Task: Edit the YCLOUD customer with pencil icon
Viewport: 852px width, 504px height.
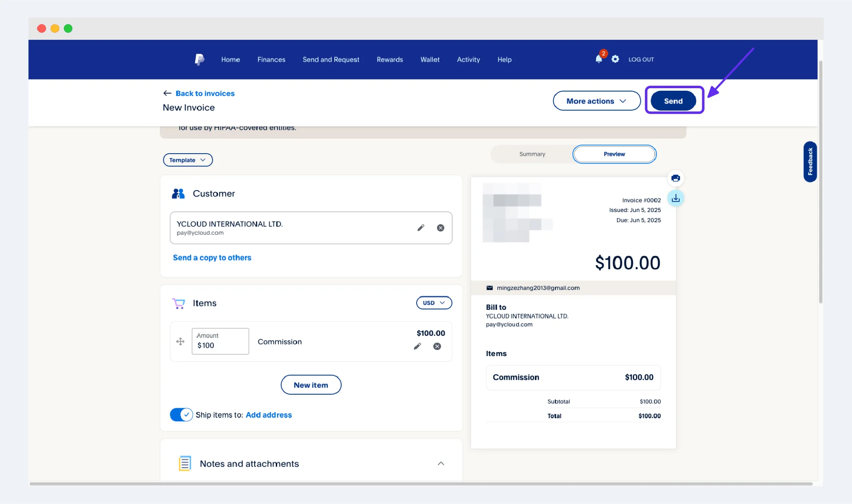Action: (421, 228)
